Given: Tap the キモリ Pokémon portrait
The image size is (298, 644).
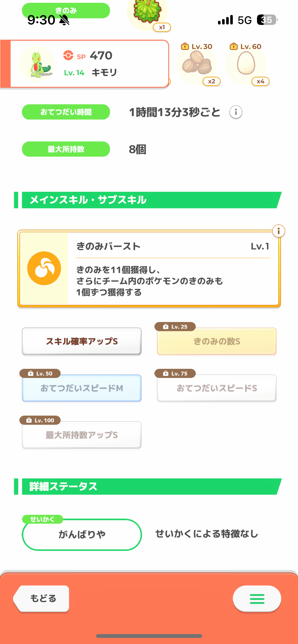Looking at the screenshot, I should pyautogui.click(x=37, y=64).
